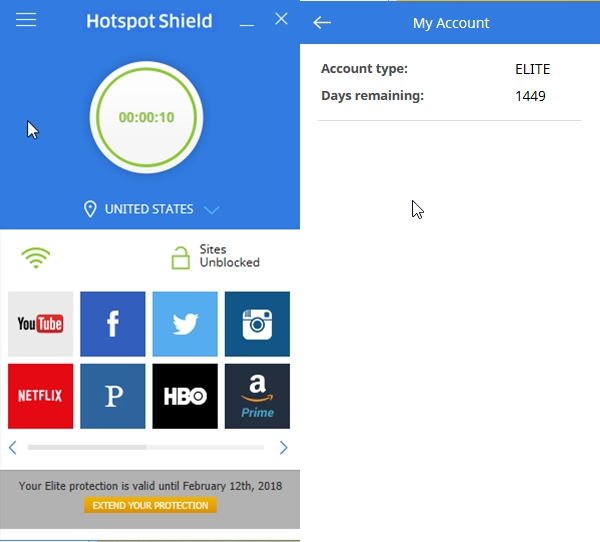Open the Amazon Prime site tile

257,396
